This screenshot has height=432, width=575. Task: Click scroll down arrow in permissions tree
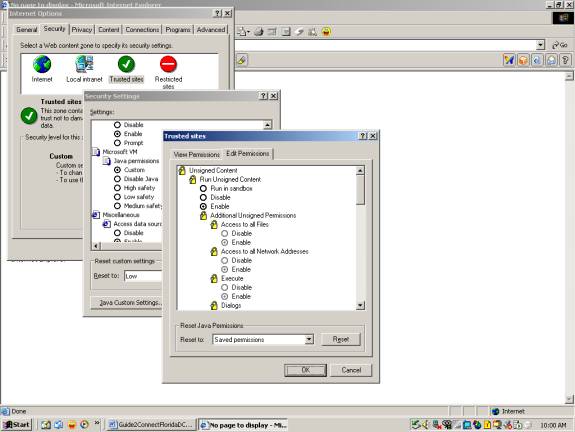(360, 305)
